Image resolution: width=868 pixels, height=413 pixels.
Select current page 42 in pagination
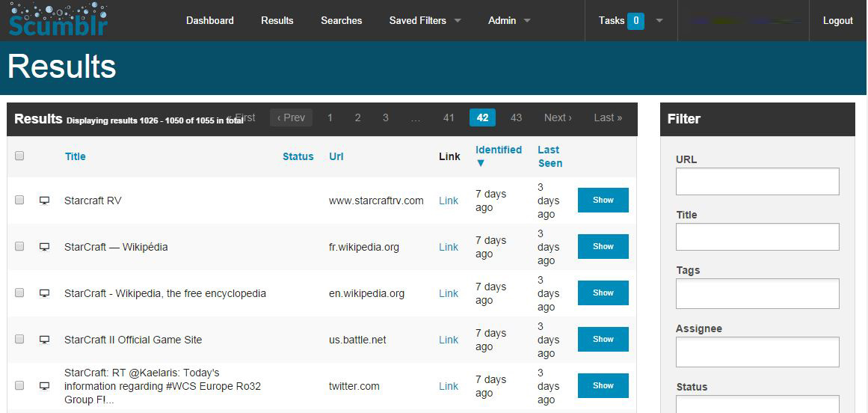tap(482, 117)
